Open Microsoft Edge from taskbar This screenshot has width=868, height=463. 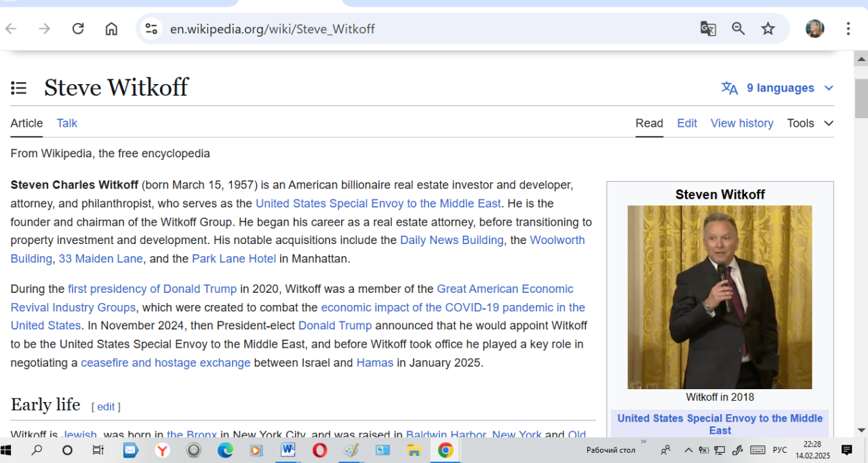[225, 450]
